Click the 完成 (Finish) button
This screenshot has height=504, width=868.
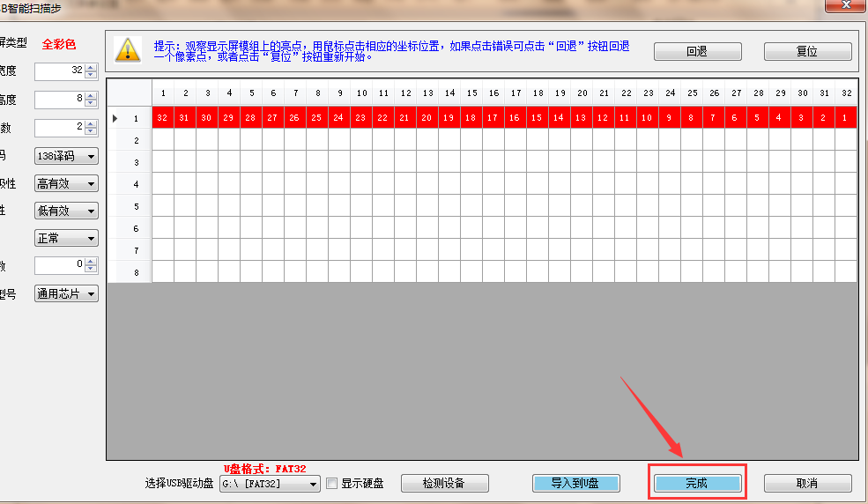(x=696, y=483)
